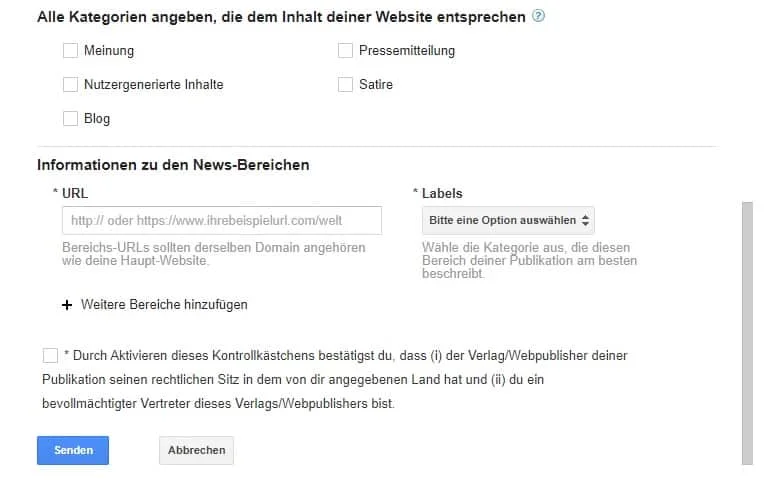Click the plus icon to add sections
Image resolution: width=767 pixels, height=502 pixels.
pyautogui.click(x=67, y=305)
